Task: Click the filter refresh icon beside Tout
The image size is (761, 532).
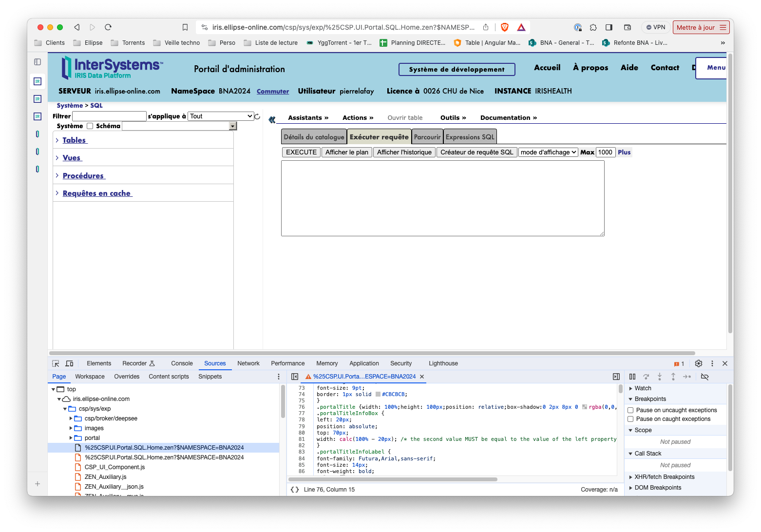Action: 257,117
